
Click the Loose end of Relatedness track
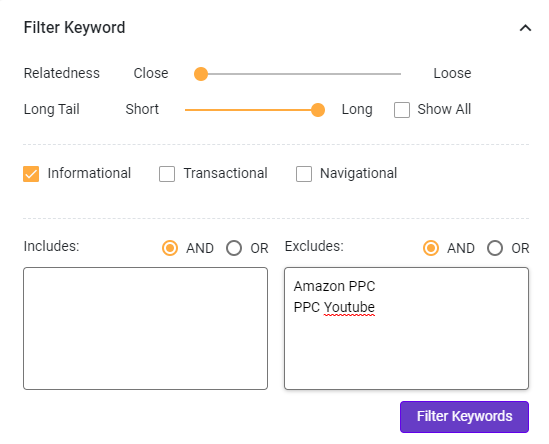pyautogui.click(x=399, y=74)
